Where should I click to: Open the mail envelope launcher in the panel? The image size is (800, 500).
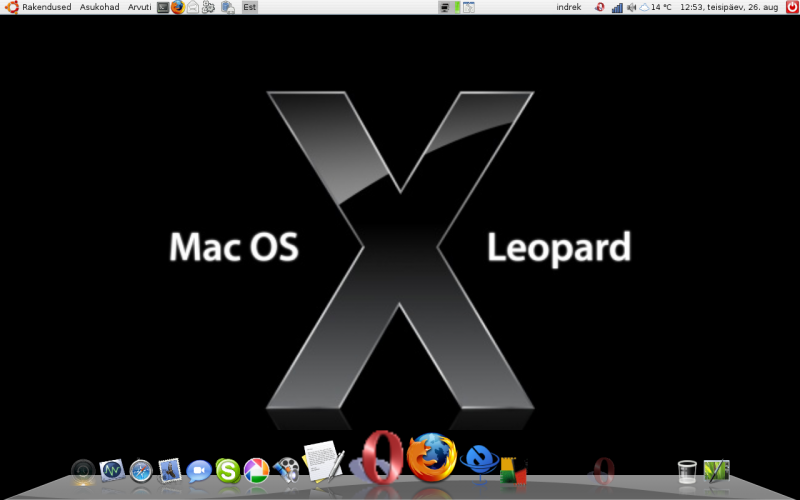[x=193, y=7]
